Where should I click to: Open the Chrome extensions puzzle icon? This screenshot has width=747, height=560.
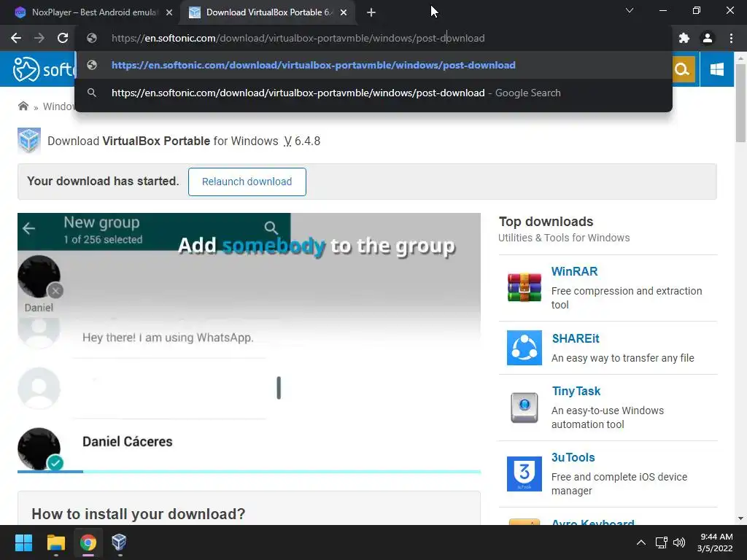pos(684,38)
